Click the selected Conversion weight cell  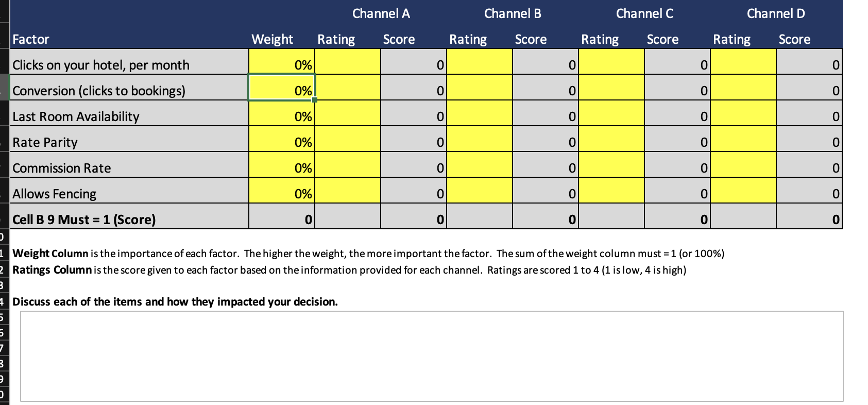281,91
